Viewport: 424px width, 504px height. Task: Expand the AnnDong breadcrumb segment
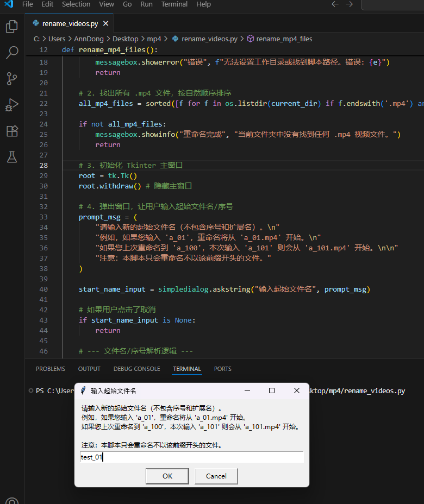89,39
